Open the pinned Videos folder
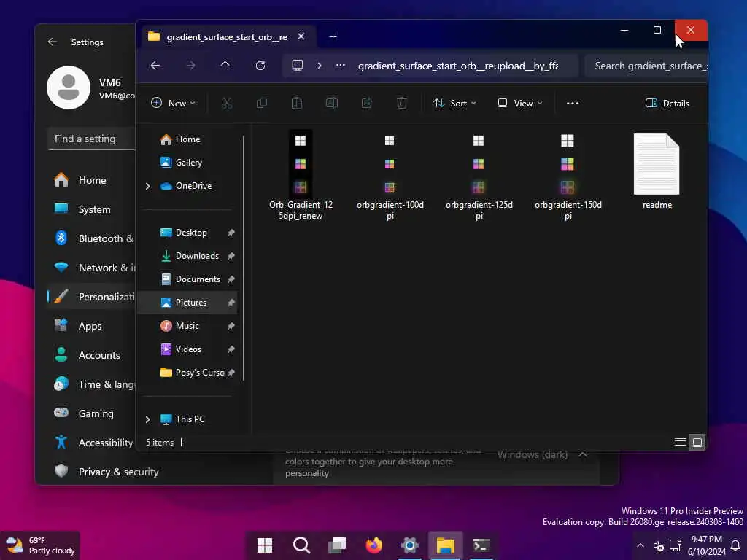Image resolution: width=747 pixels, height=560 pixels. pyautogui.click(x=190, y=349)
